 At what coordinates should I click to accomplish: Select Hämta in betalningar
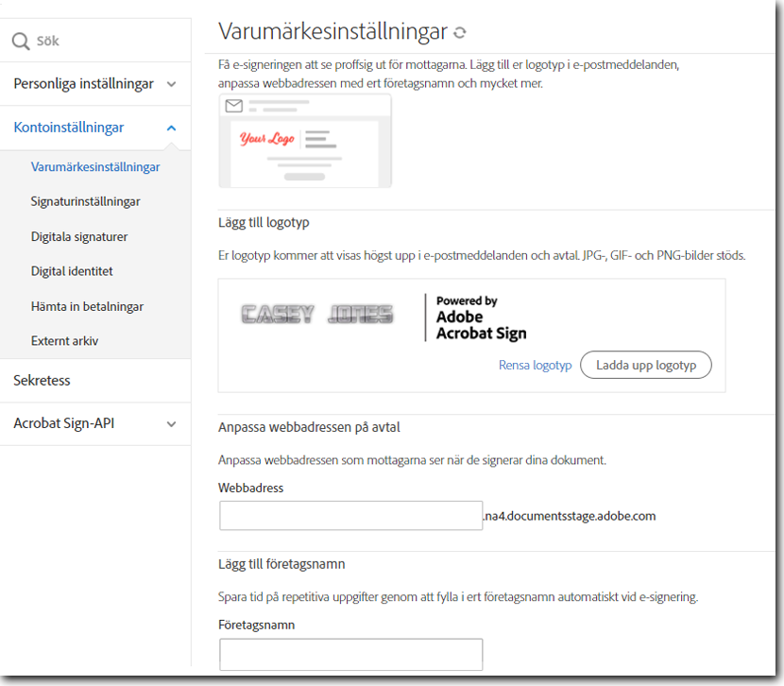pyautogui.click(x=87, y=306)
